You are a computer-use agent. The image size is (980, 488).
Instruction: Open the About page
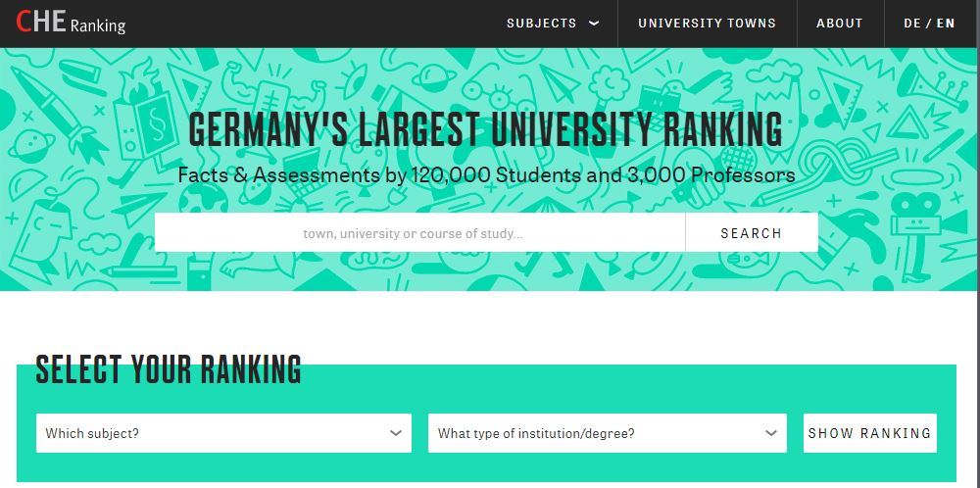click(840, 24)
